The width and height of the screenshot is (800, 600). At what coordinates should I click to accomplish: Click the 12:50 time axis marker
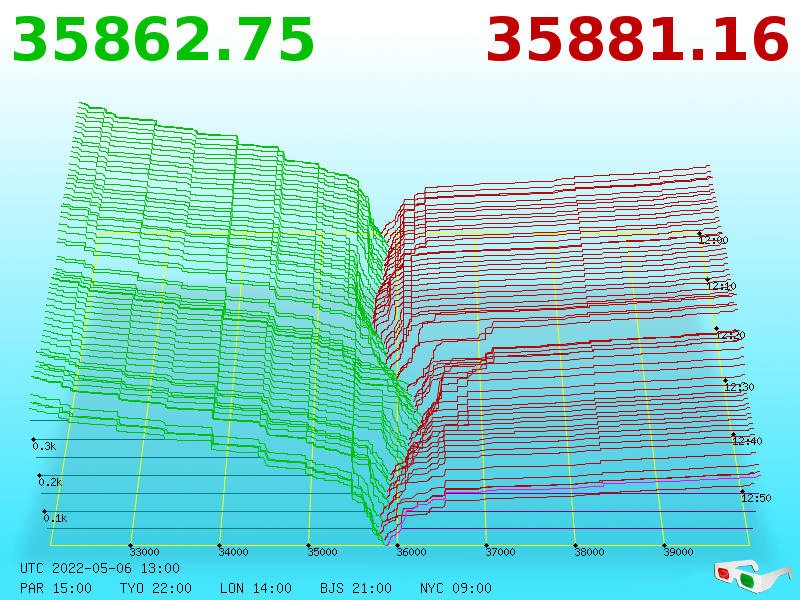(x=756, y=498)
